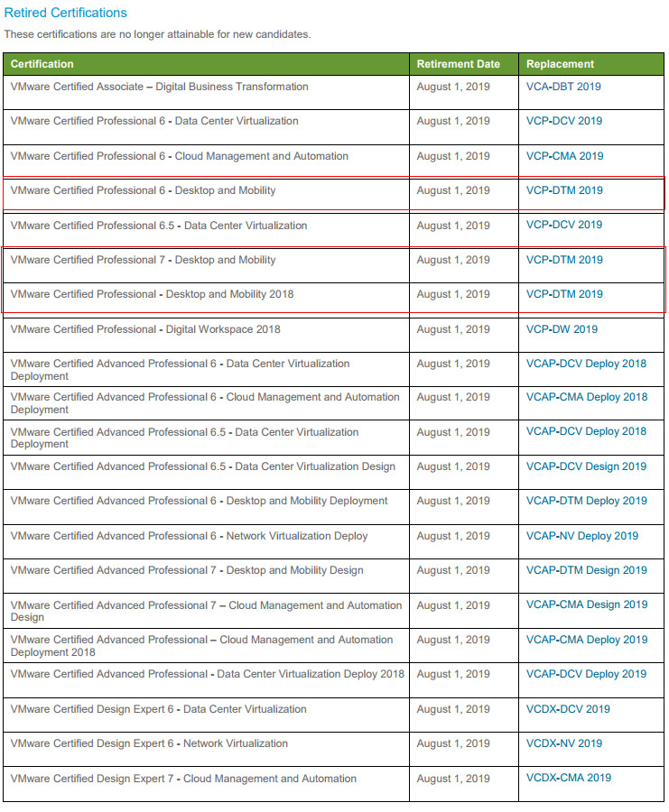Select 'August 1, 2019' date in Digital Business Transformation row
This screenshot has width=669, height=812.
[453, 87]
